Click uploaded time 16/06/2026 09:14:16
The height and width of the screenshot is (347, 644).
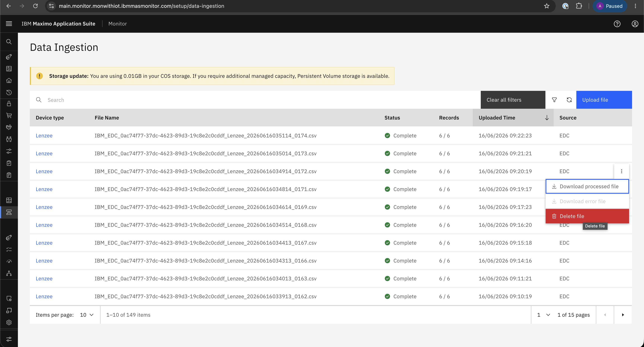point(505,261)
